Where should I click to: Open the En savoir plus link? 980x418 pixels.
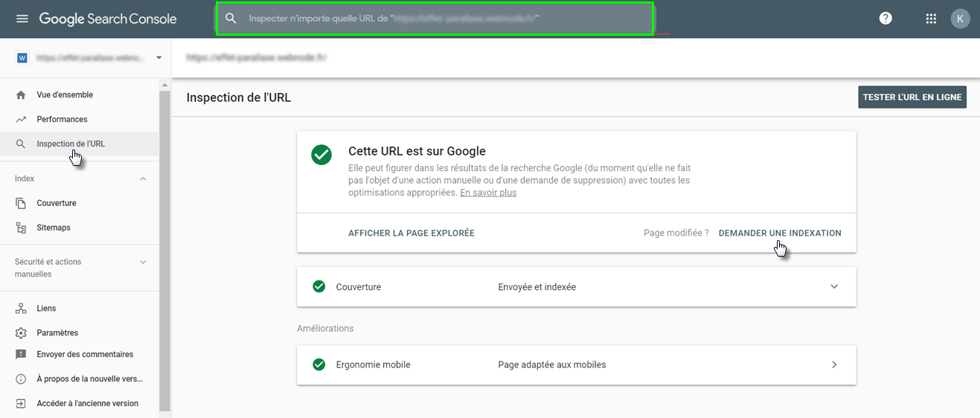[x=487, y=193]
